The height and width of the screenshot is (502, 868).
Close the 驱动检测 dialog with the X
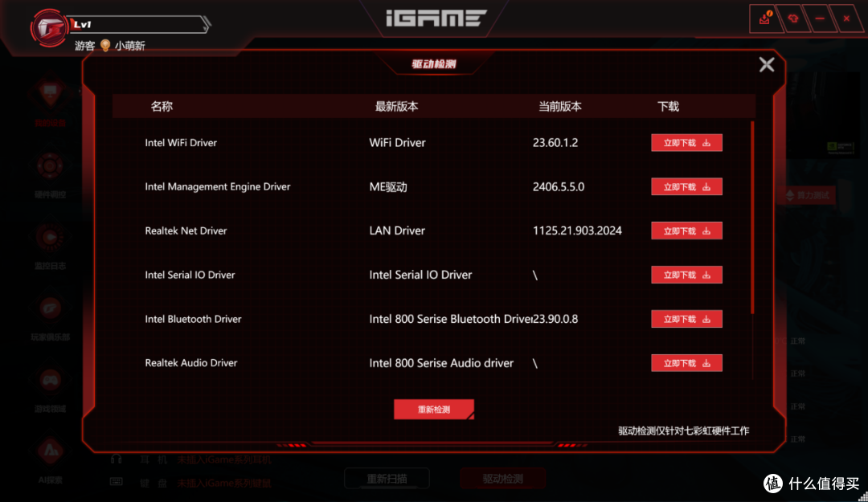pyautogui.click(x=767, y=65)
